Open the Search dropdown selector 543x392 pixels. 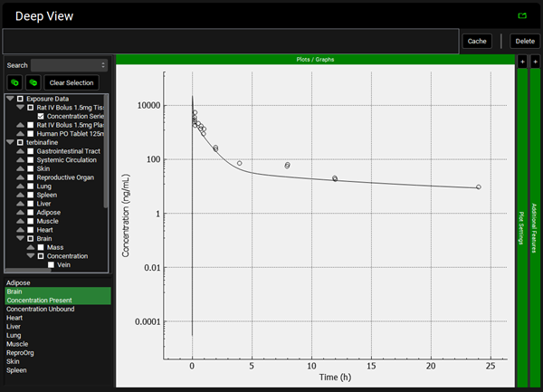[70, 65]
